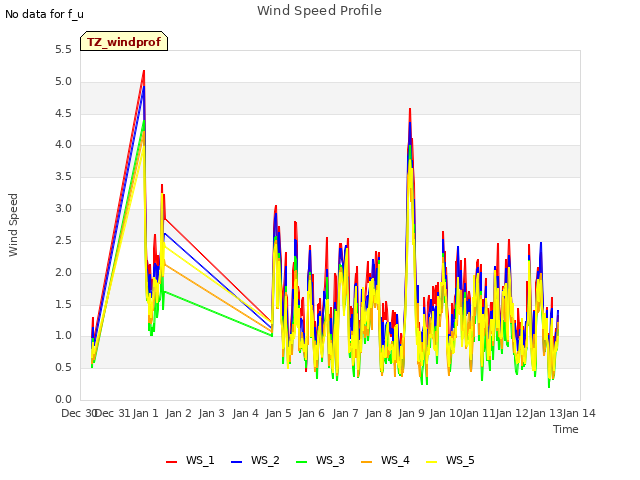Viewport: 640px width, 480px height.
Task: Click the 2.5 y-axis tick label
Action: coord(63,240)
